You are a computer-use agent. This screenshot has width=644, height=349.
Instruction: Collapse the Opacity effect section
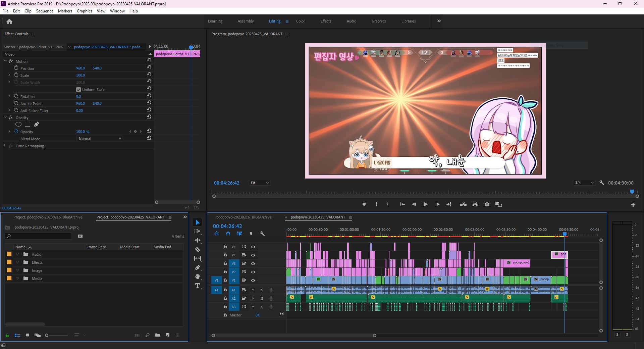pyautogui.click(x=5, y=117)
